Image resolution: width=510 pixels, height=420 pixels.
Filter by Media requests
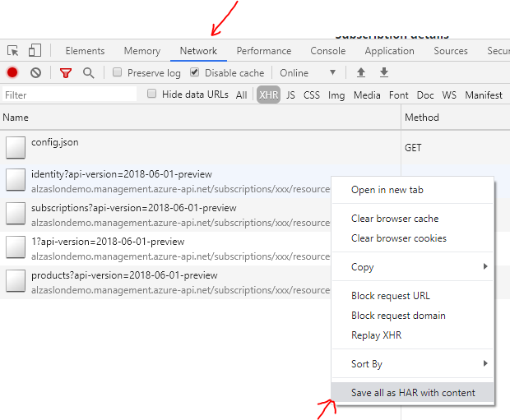pyautogui.click(x=367, y=95)
